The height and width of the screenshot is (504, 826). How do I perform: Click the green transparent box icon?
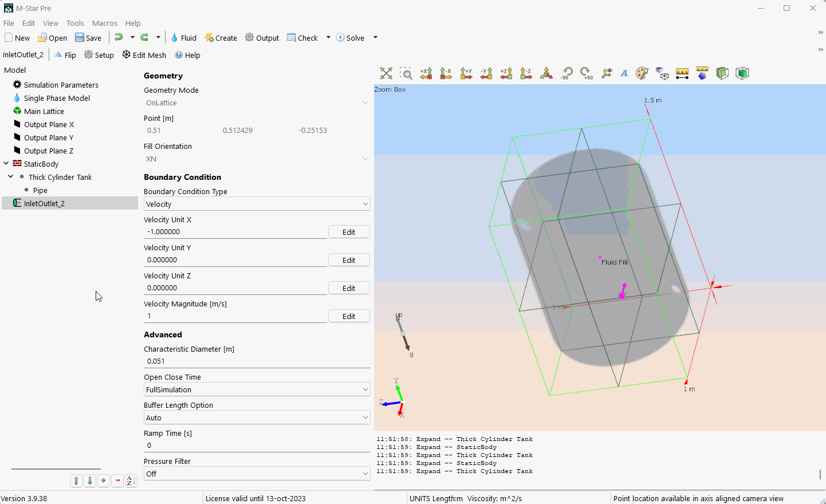(722, 73)
